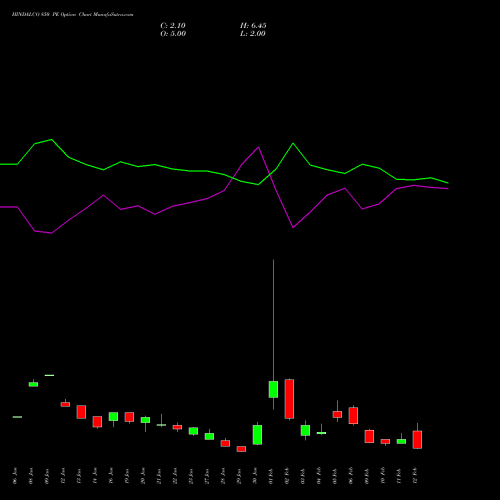Select the green candle above 20 Jan

point(145,420)
